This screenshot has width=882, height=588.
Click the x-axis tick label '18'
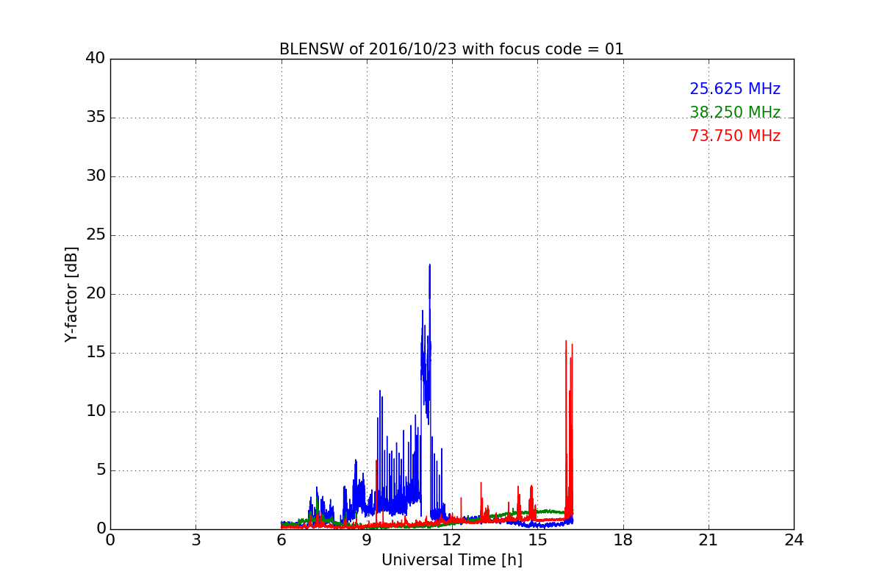tap(623, 540)
